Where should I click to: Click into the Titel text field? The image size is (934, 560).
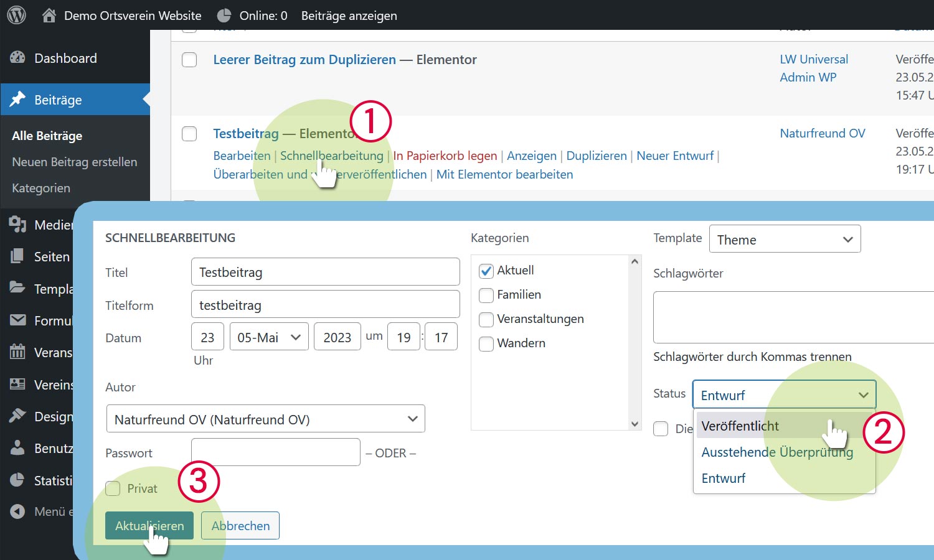tap(325, 273)
